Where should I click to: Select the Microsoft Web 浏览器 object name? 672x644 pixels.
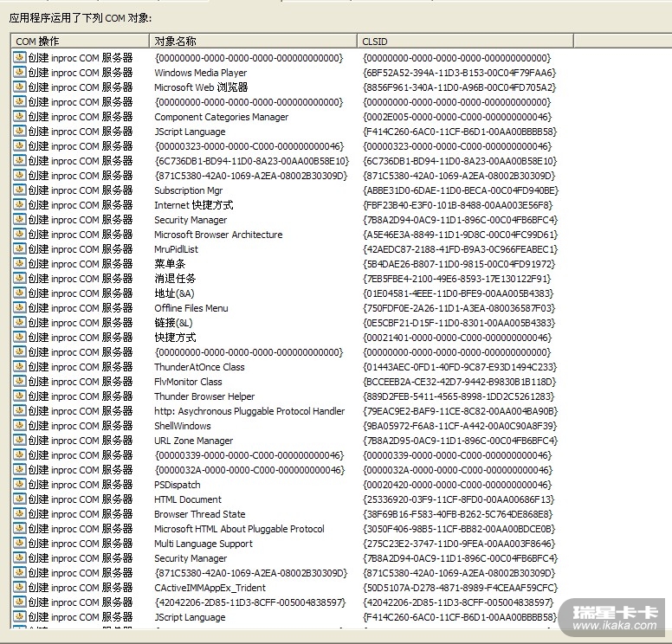[x=201, y=87]
